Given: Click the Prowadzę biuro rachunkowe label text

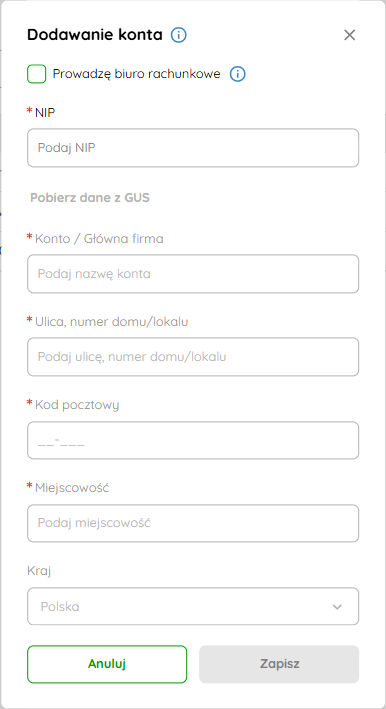Looking at the screenshot, I should 137,74.
